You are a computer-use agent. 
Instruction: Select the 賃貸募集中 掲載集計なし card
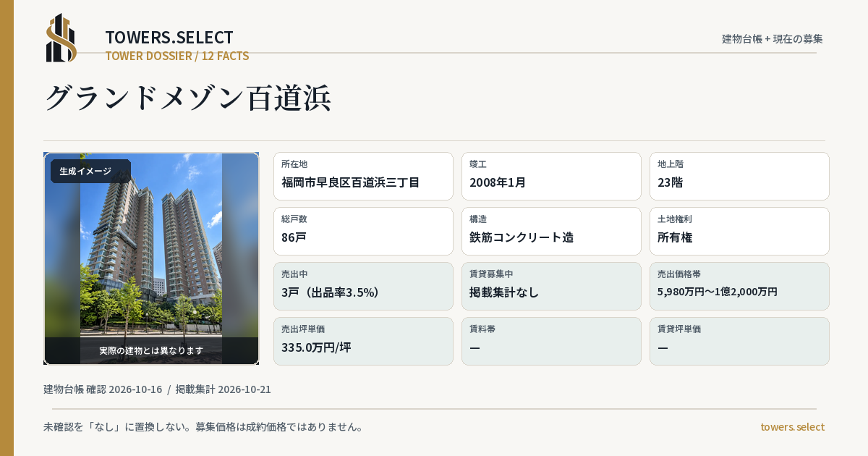click(551, 286)
